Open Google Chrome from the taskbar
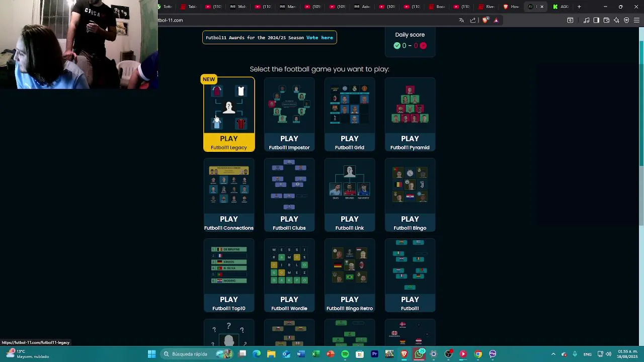Viewport: 644px width, 362px height. pos(478,354)
